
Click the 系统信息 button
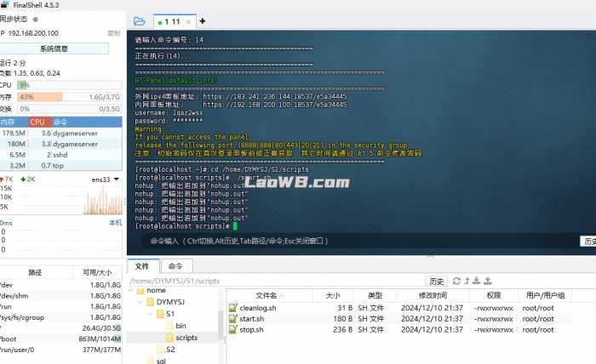point(54,48)
